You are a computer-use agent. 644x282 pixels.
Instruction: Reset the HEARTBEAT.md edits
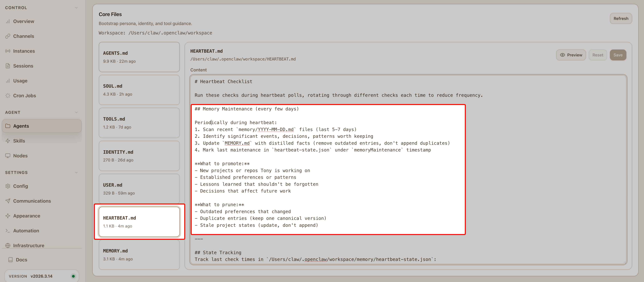point(598,55)
